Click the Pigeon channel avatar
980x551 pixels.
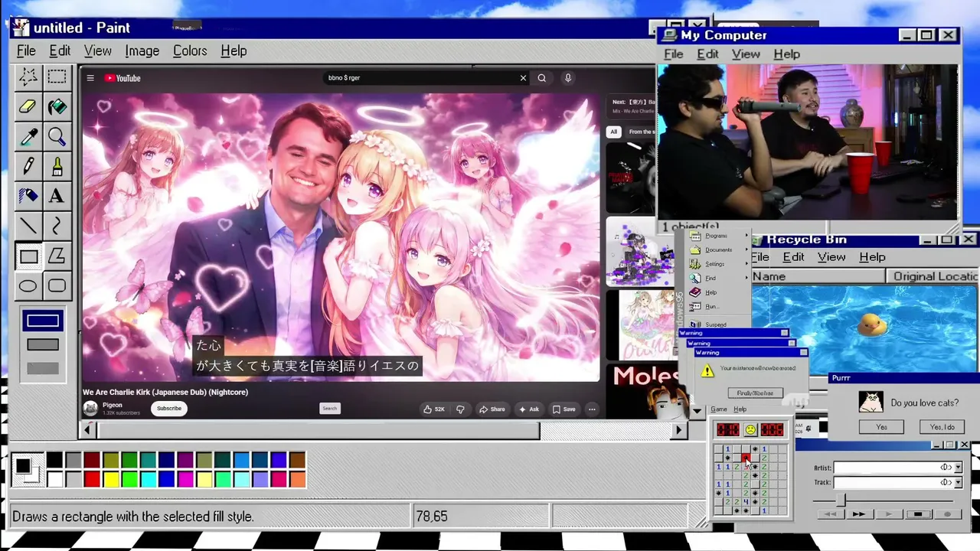pyautogui.click(x=90, y=409)
